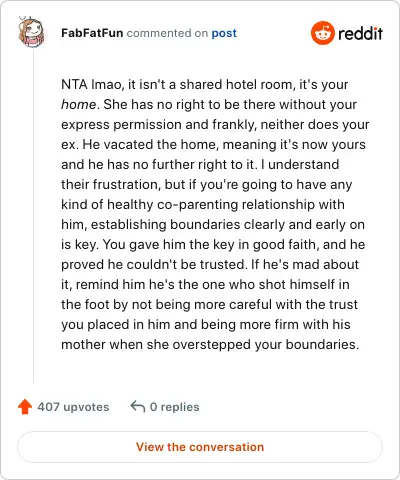
Task: Open the "View the conversation" button
Action: click(x=200, y=447)
